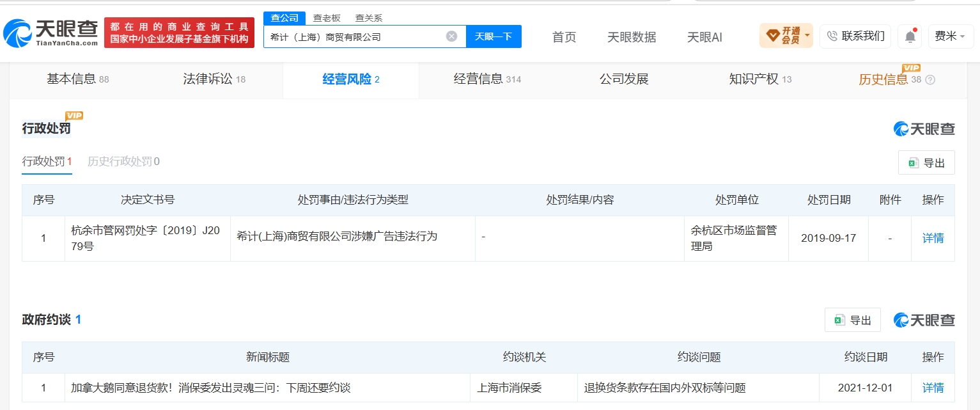Select the 行政处罚 sub-tab
Viewport: 980px width, 410px height.
coord(47,161)
